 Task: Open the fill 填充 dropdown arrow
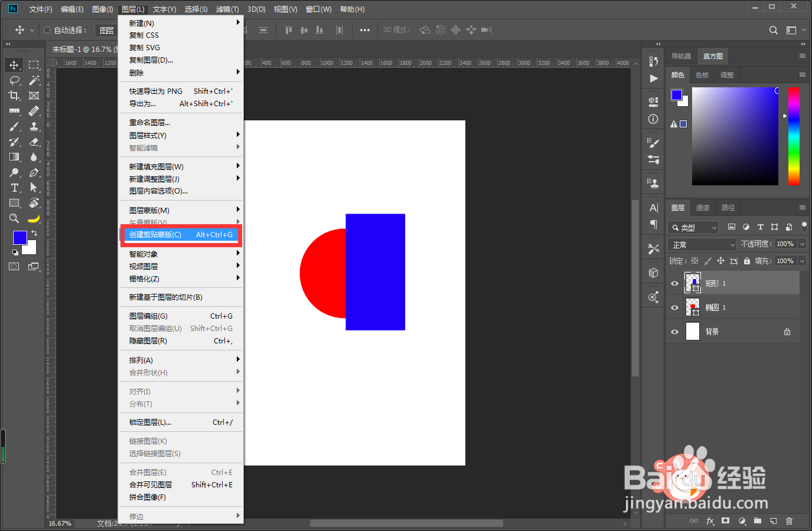click(802, 261)
